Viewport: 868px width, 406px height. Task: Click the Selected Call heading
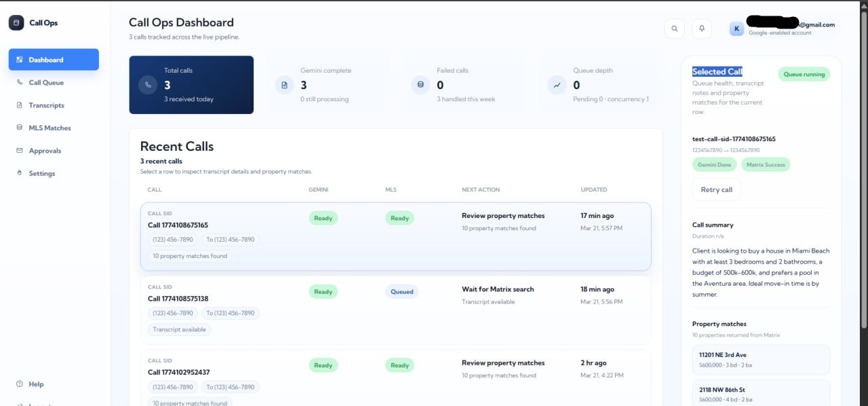click(x=717, y=71)
